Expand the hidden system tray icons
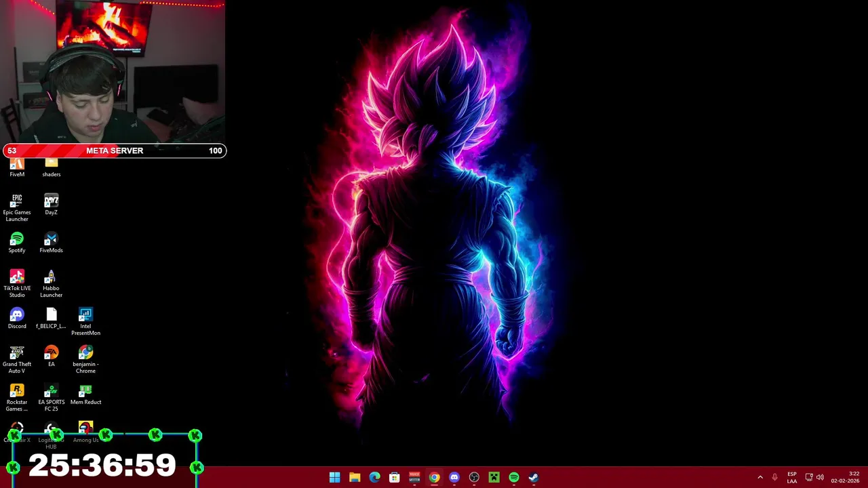Viewport: 868px width, 488px height. click(x=760, y=477)
